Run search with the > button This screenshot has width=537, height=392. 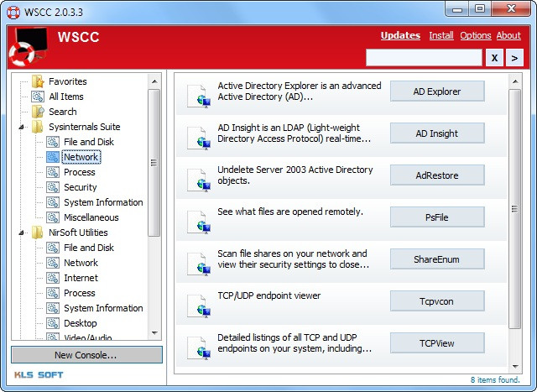pyautogui.click(x=514, y=58)
